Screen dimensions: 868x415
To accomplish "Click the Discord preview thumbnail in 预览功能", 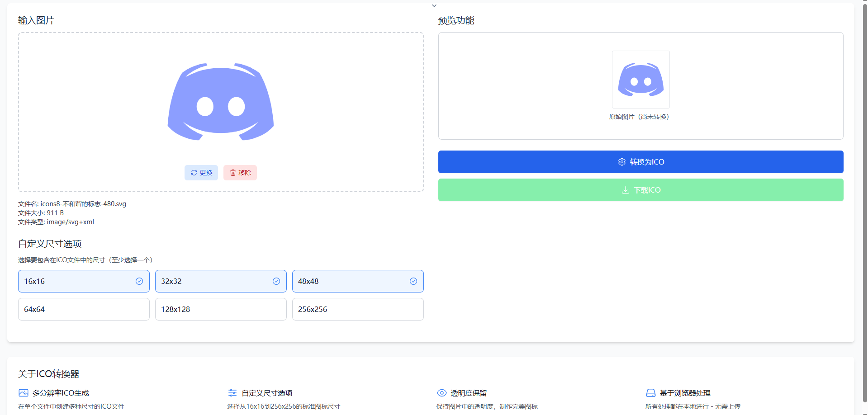I will [640, 80].
